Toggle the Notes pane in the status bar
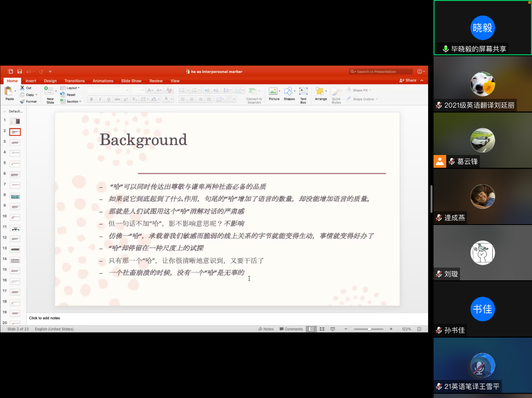This screenshot has width=532, height=398. tap(266, 329)
